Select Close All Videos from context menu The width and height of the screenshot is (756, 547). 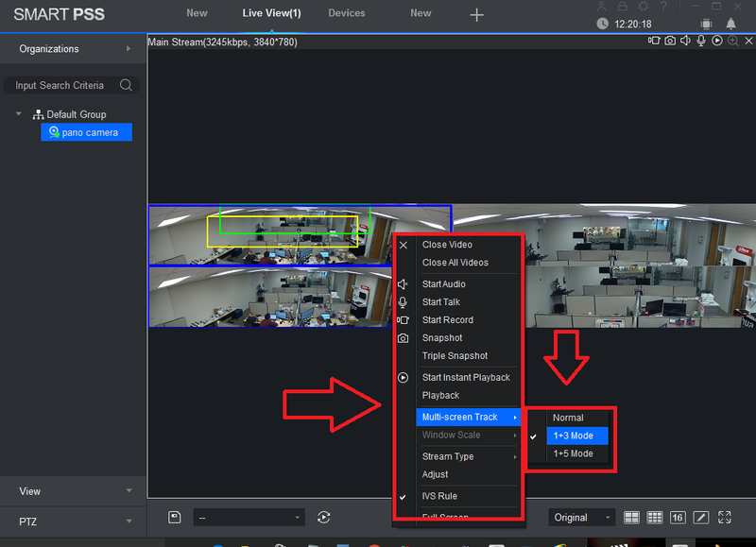click(455, 263)
